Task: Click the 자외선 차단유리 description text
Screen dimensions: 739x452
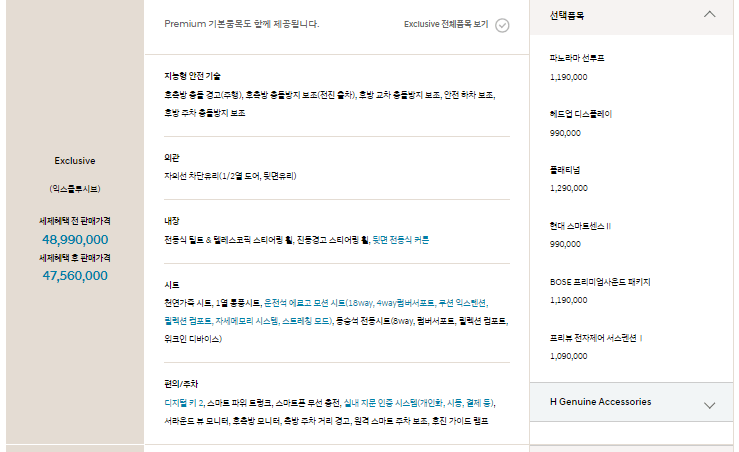Action: [230, 176]
